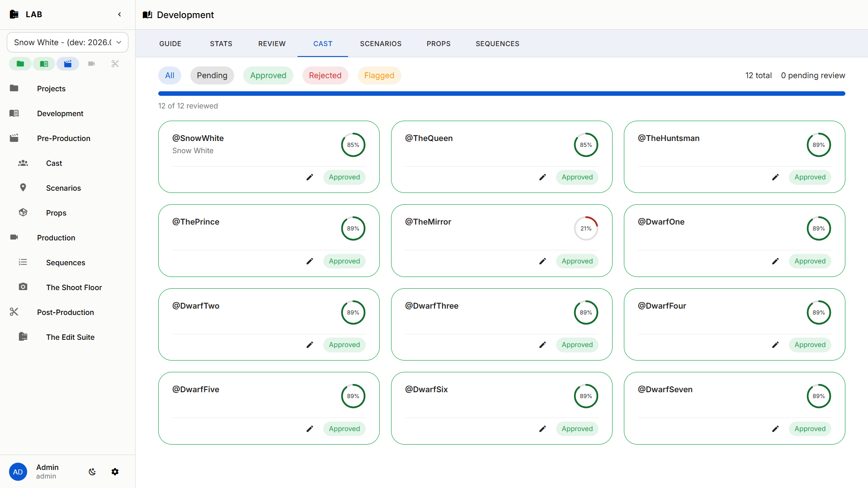Image resolution: width=868 pixels, height=488 pixels.
Task: Edit @DwarfSeven with the pencil icon
Action: 775,429
